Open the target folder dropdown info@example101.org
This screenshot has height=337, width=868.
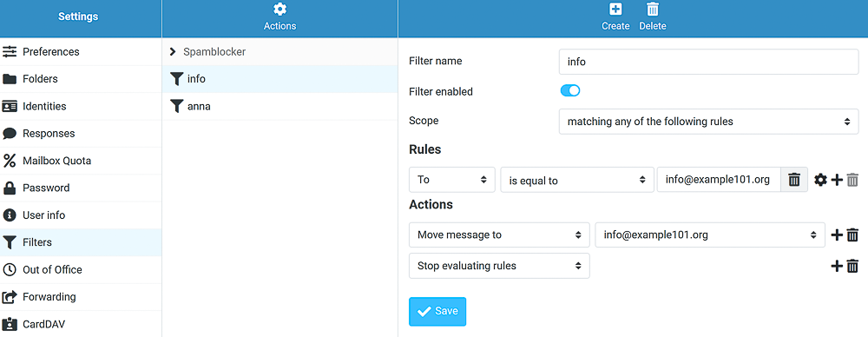[x=710, y=235]
